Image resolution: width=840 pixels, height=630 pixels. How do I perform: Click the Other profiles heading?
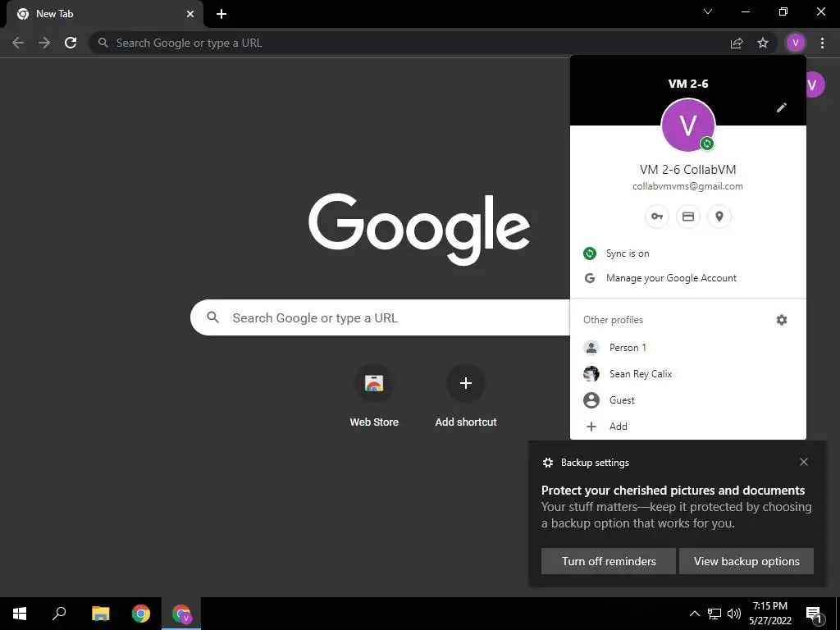613,320
